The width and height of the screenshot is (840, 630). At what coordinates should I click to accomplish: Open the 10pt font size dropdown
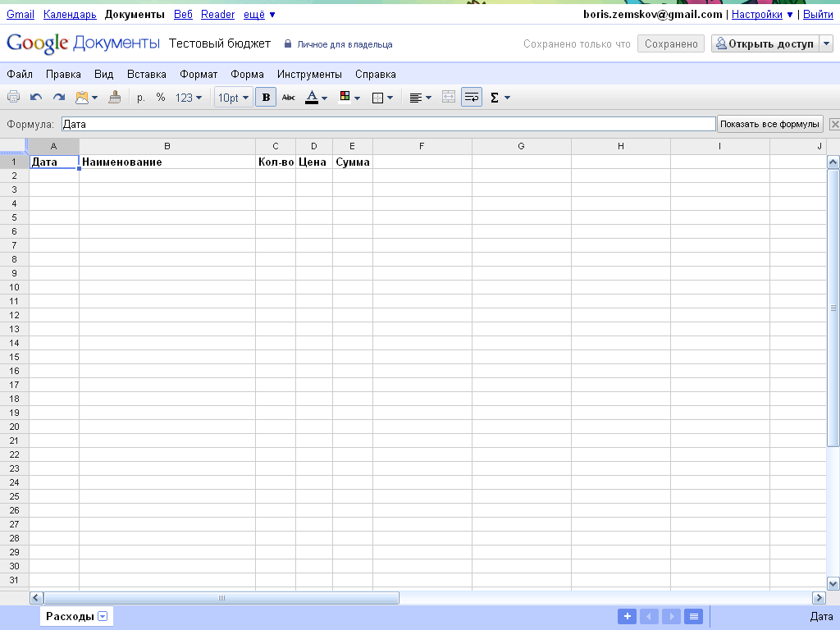pos(233,98)
